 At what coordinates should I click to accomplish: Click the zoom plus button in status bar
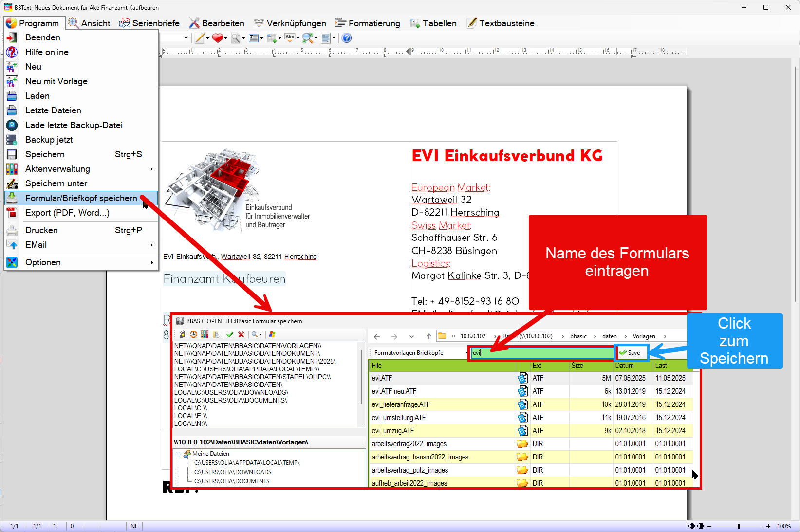pyautogui.click(x=768, y=526)
